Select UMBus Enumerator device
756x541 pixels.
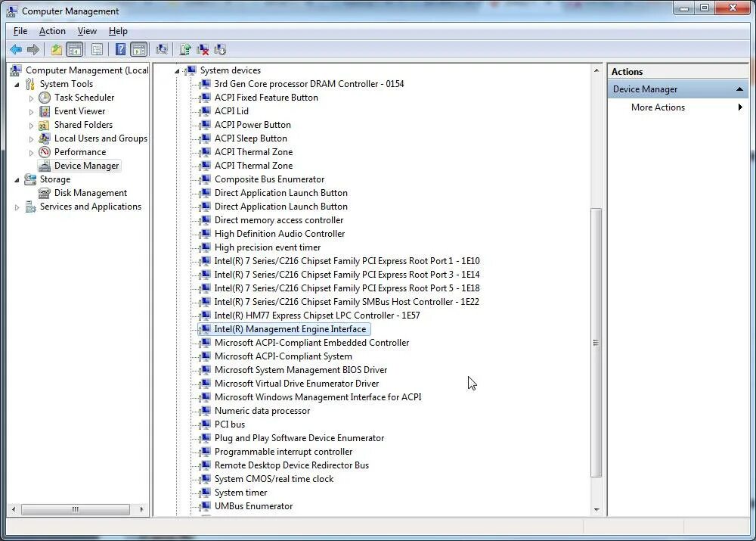pos(253,506)
